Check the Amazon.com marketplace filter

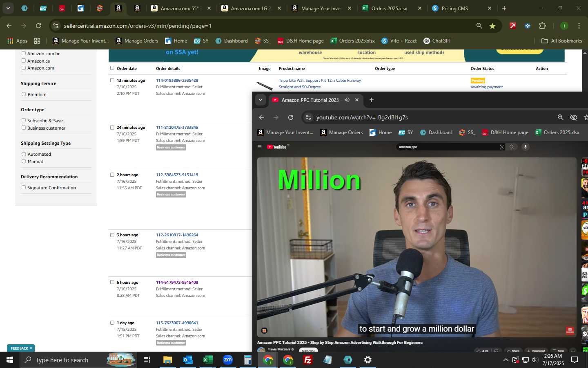[24, 68]
